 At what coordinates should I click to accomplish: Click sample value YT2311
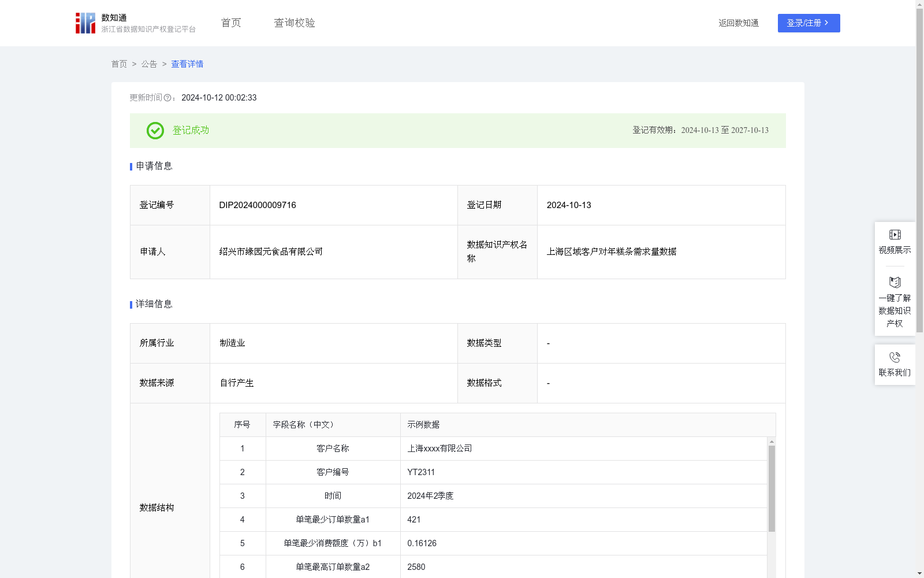421,472
